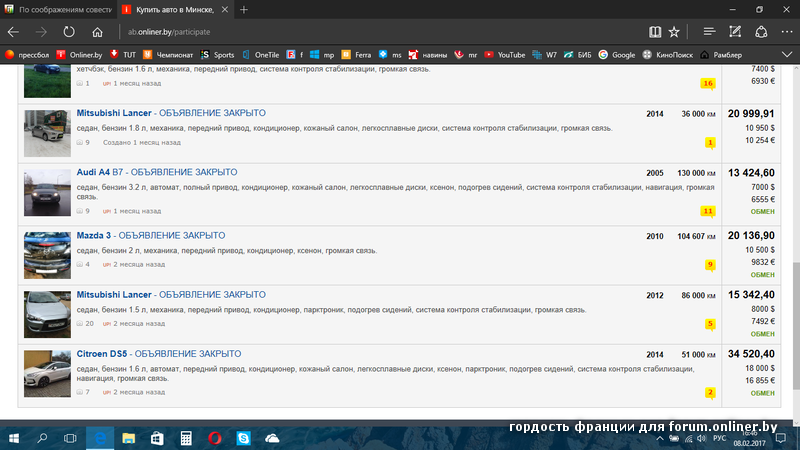Click the yellow 2 badge on Citroen DS5
800x450 pixels.
[x=710, y=393]
